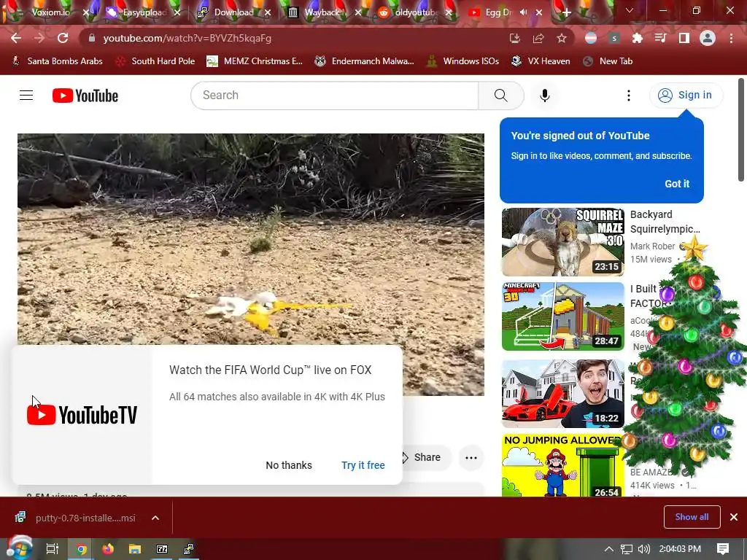The width and height of the screenshot is (747, 560).
Task: Open VX Heaven bookmark
Action: (541, 61)
